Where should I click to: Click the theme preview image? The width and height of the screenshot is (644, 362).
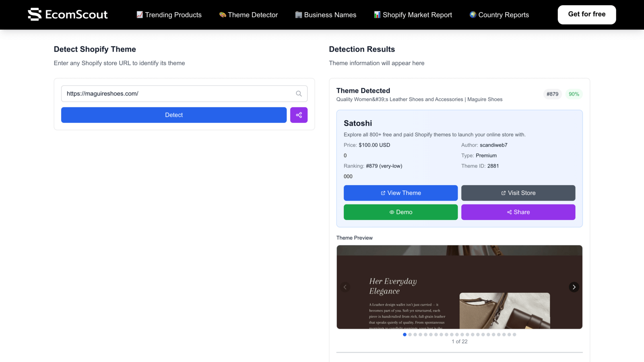point(459,287)
